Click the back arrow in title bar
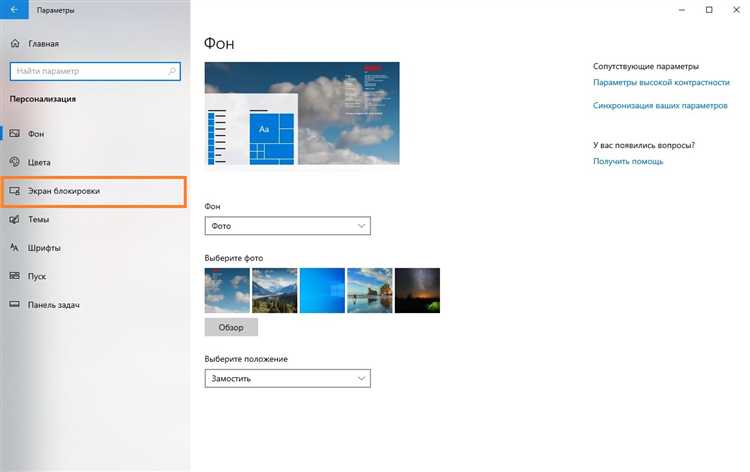Image resolution: width=750 pixels, height=472 pixels. click(14, 10)
